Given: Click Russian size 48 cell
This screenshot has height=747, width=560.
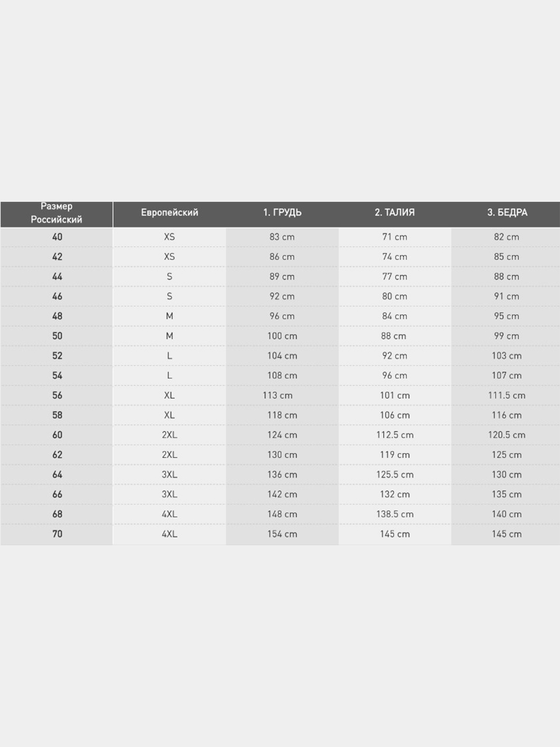Looking at the screenshot, I should point(57,316).
